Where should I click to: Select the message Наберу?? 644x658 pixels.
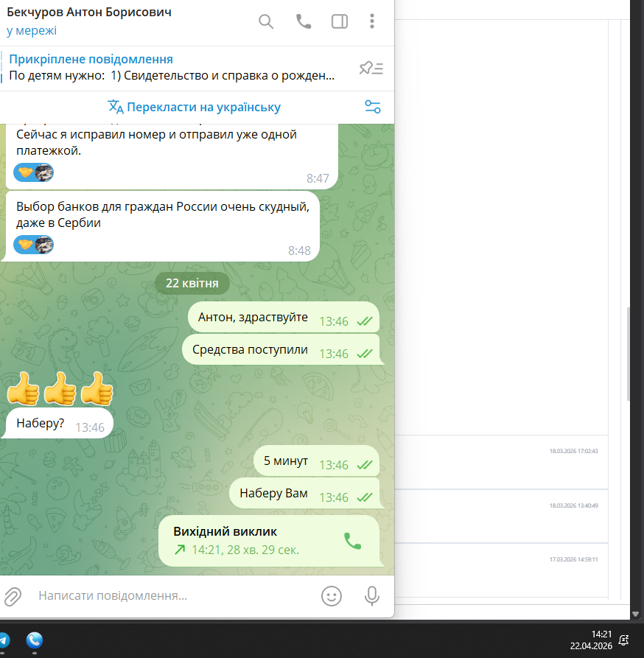[x=59, y=424]
